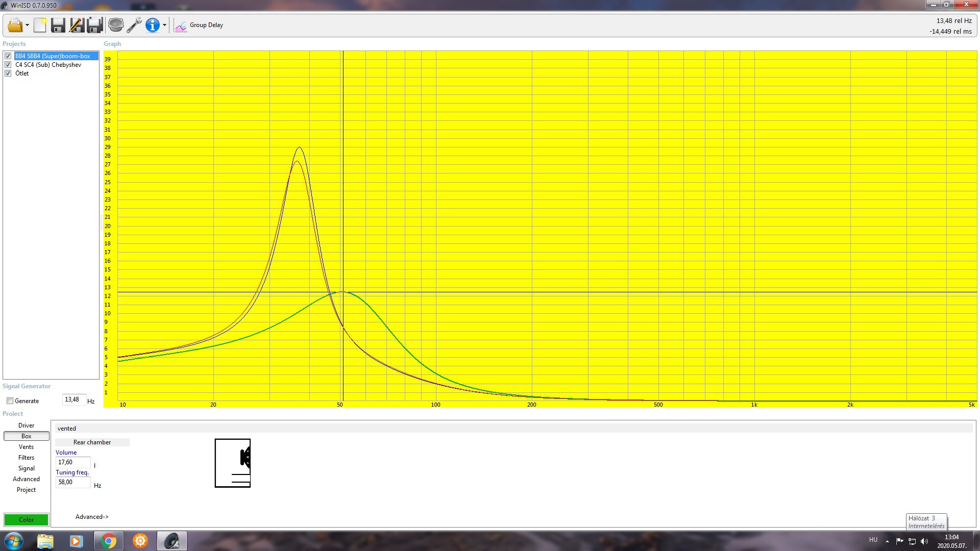The width and height of the screenshot is (980, 551).
Task: Click the Advanced-> link in box panel
Action: coord(92,517)
